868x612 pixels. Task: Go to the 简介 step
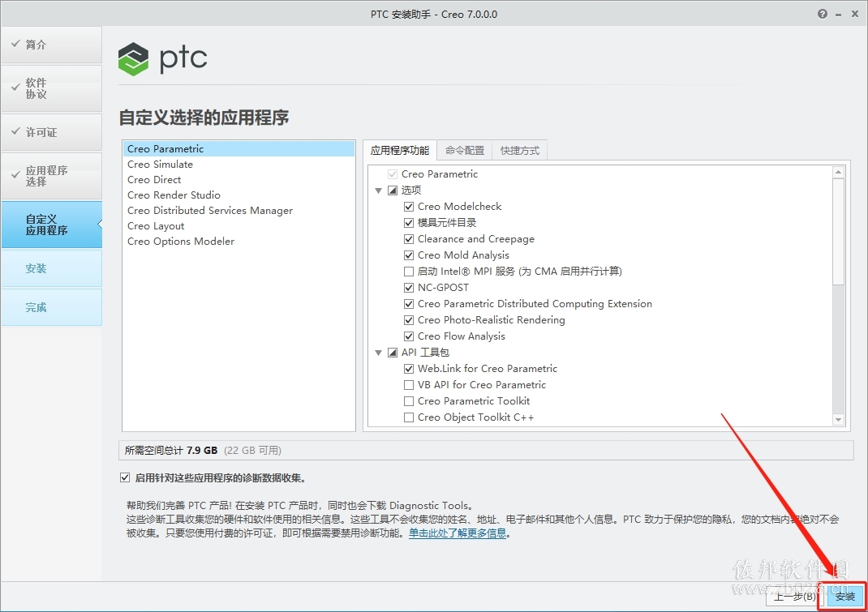(51, 45)
